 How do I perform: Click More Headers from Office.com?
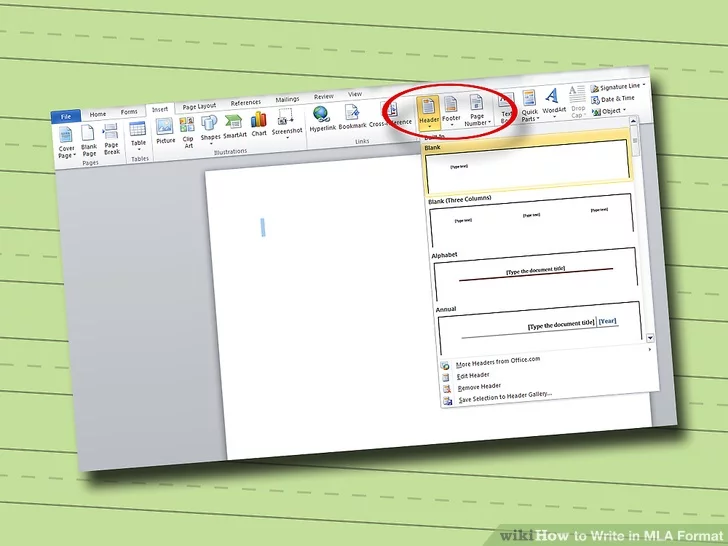point(498,364)
